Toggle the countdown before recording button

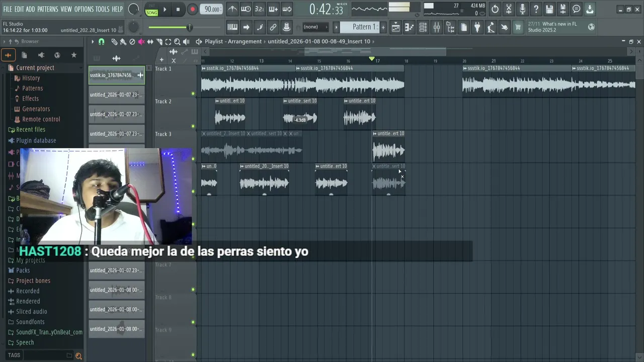coord(260,9)
